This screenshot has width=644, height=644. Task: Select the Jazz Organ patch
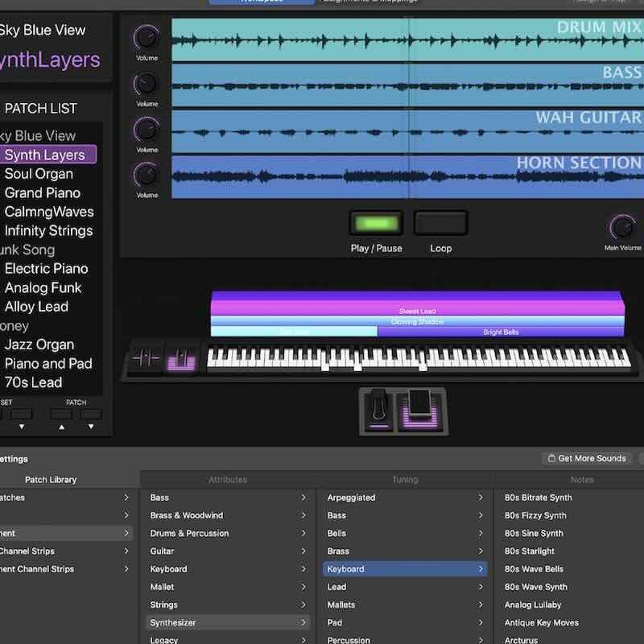[39, 345]
